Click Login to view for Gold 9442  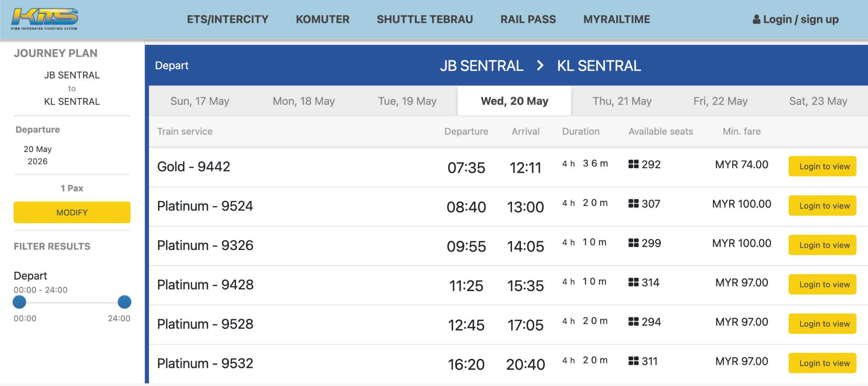[x=822, y=167]
